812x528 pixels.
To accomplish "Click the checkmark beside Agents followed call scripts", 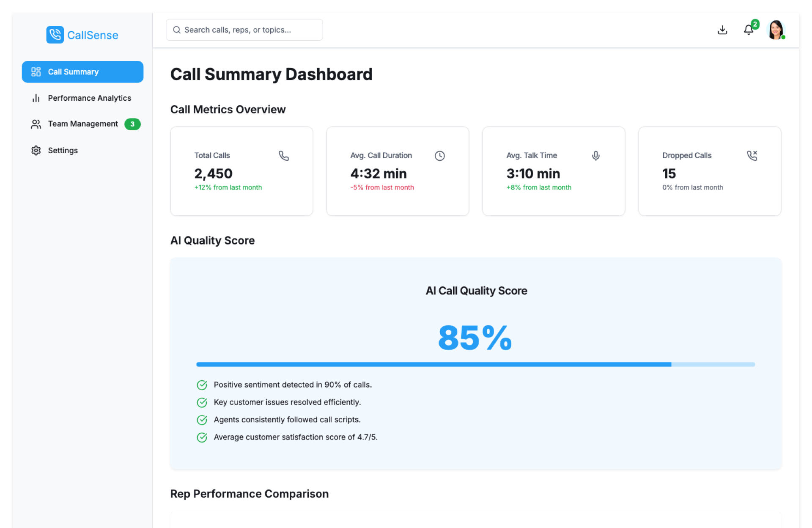I will pyautogui.click(x=202, y=420).
